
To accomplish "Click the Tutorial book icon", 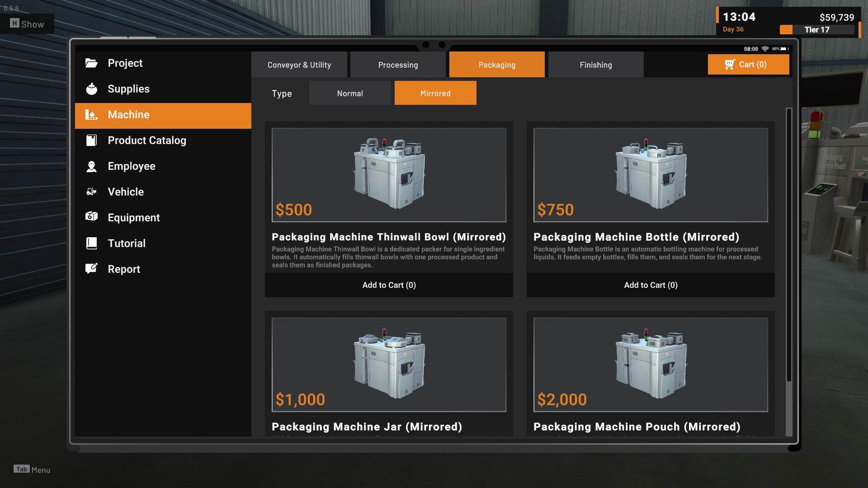I will [91, 244].
